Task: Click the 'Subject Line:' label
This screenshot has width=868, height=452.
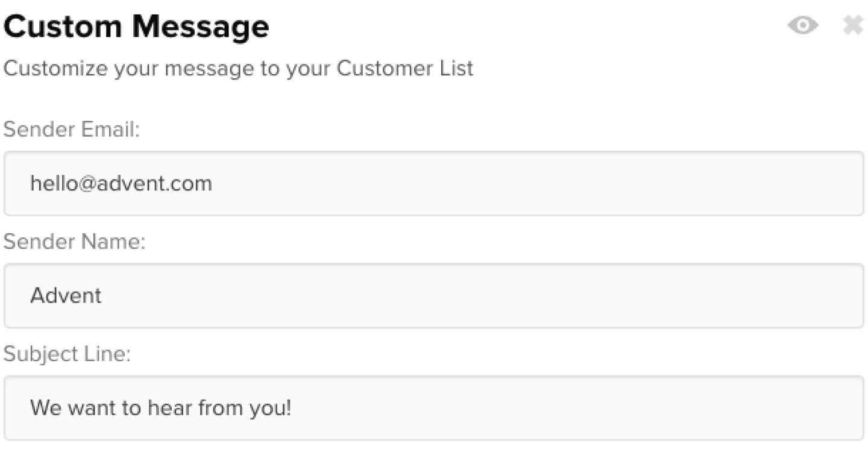Action: (x=67, y=354)
